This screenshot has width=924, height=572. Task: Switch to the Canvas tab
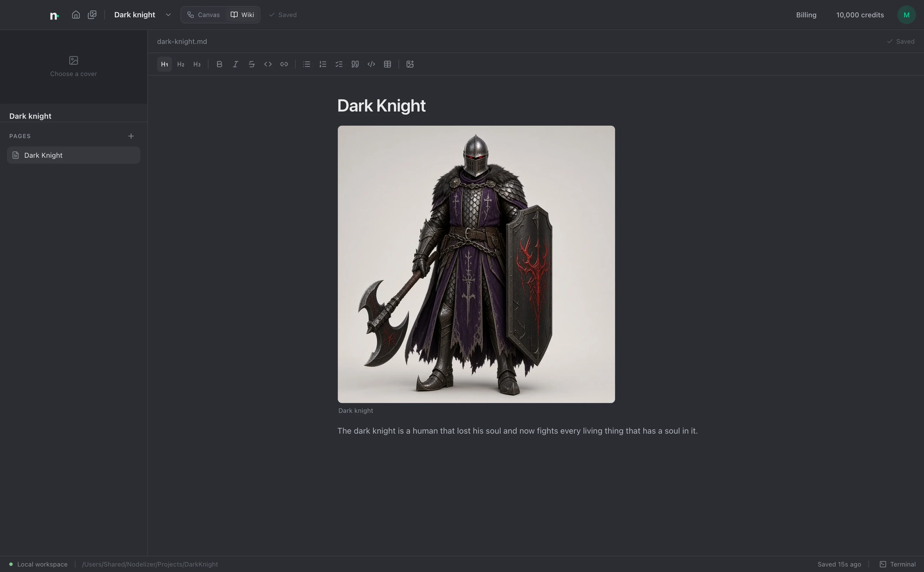(203, 15)
